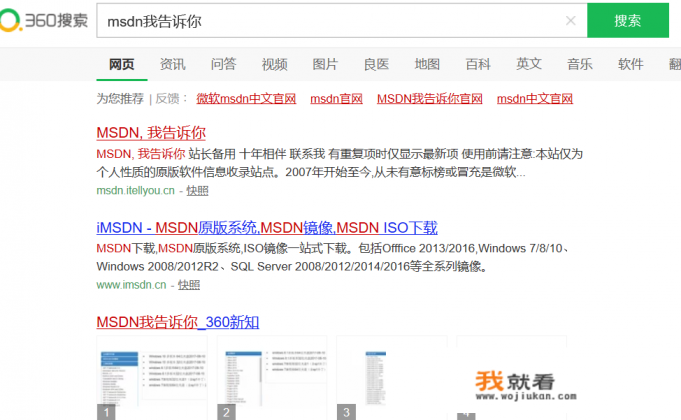Select the 良医 tab
The height and width of the screenshot is (420, 681).
point(376,64)
